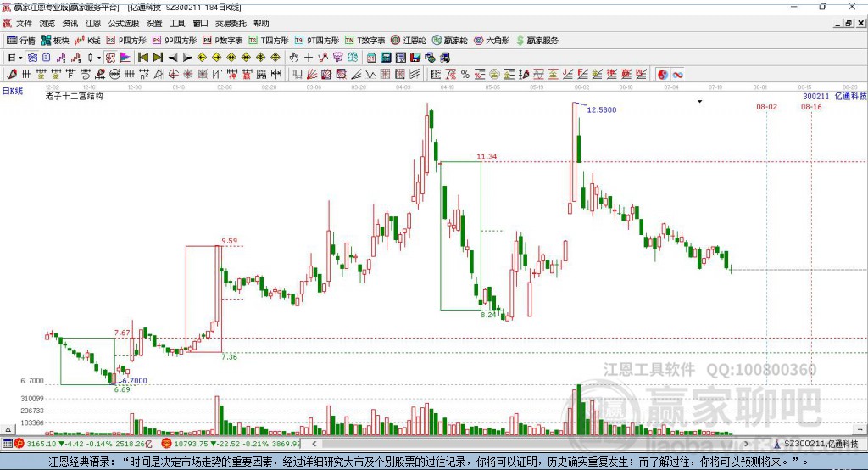The height and width of the screenshot is (470, 868).
Task: Open the 文件 menu
Action: [24, 23]
